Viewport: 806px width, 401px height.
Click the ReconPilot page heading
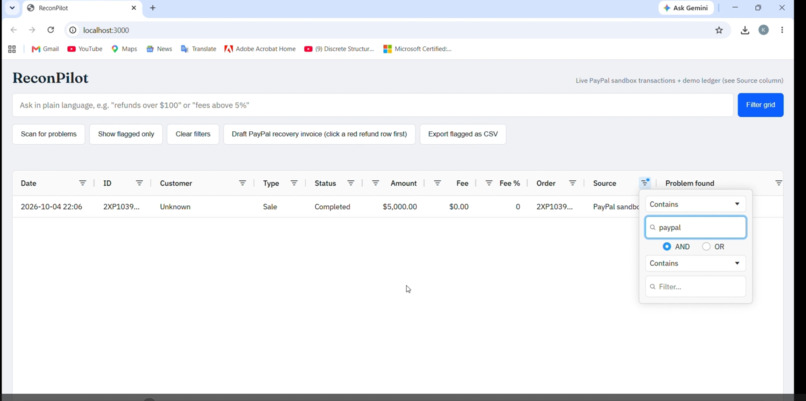point(50,78)
